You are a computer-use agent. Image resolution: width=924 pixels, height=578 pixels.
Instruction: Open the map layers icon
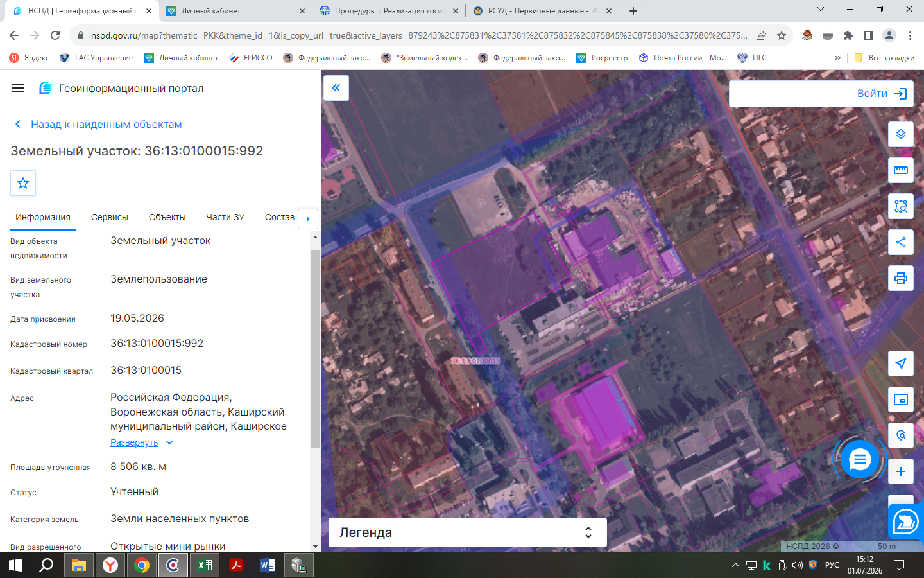[x=901, y=134]
